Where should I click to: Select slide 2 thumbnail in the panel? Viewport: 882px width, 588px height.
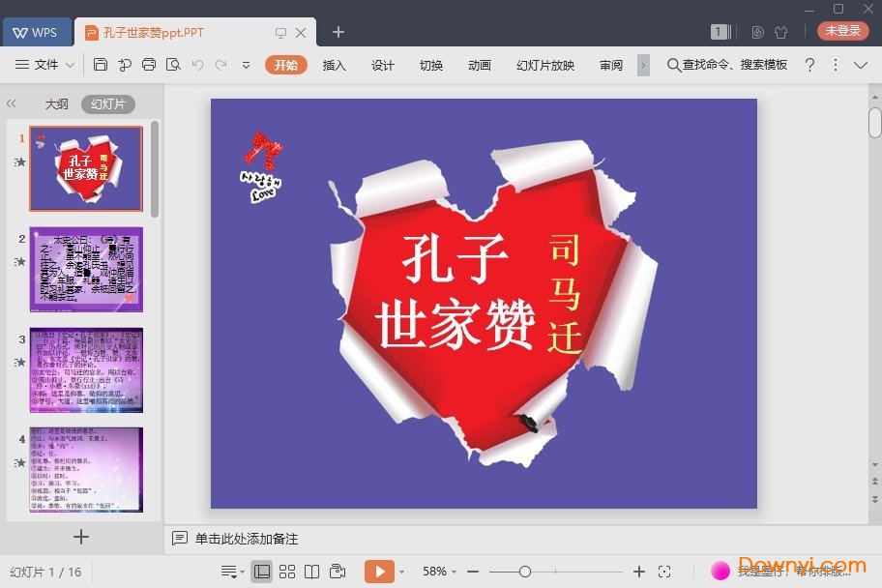[86, 269]
